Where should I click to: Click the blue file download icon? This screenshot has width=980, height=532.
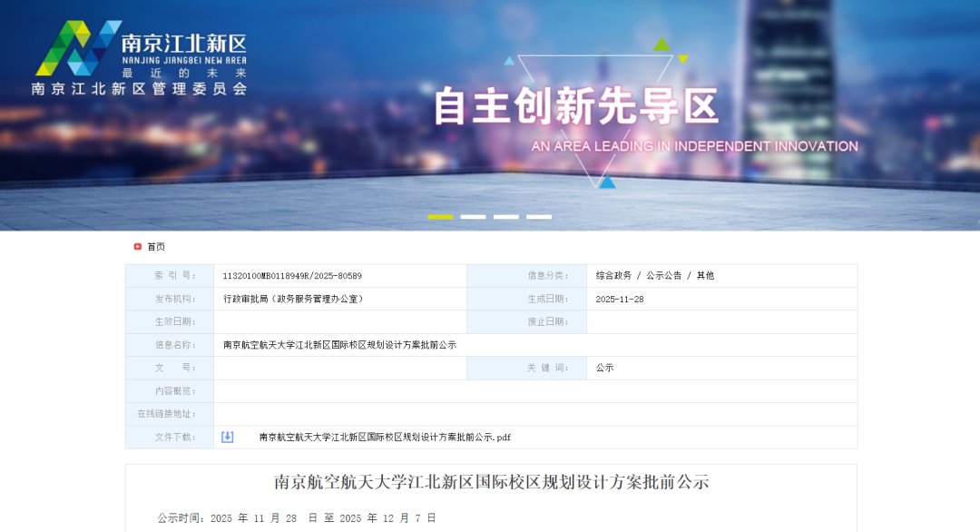[x=228, y=437]
